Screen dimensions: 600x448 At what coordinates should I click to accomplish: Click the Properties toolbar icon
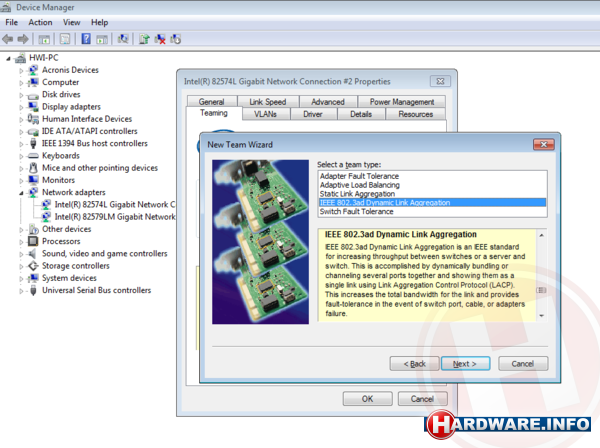[x=65, y=39]
